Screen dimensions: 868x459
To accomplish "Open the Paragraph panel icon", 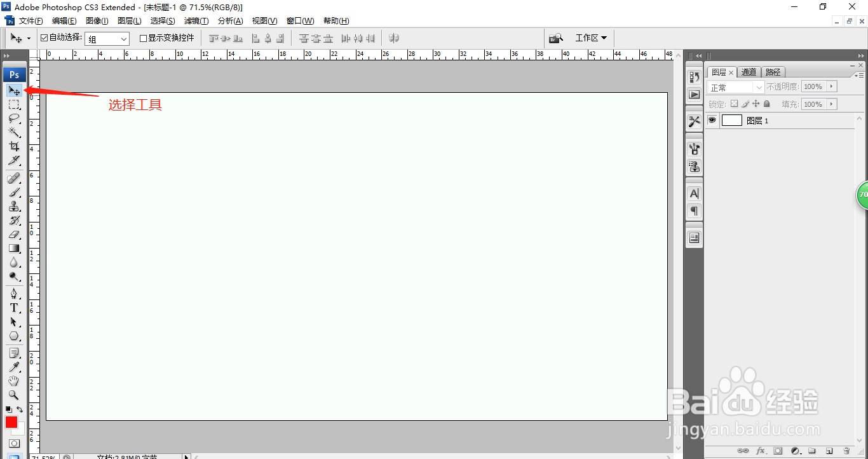I will click(x=695, y=210).
